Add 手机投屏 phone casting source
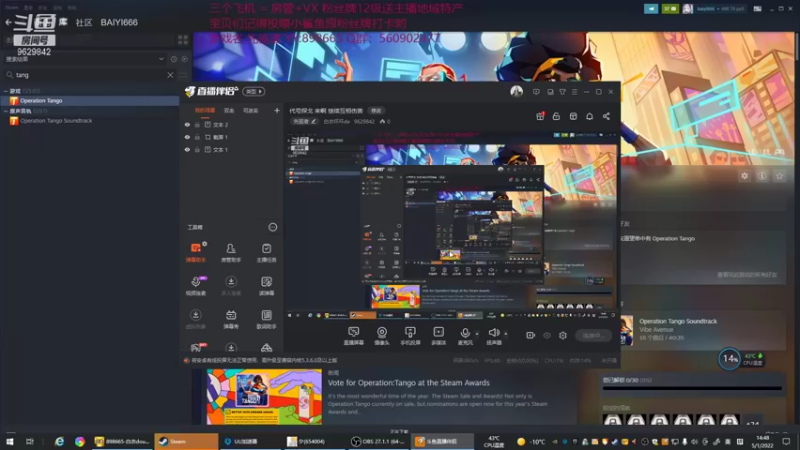This screenshot has width=800, height=450. [x=410, y=336]
